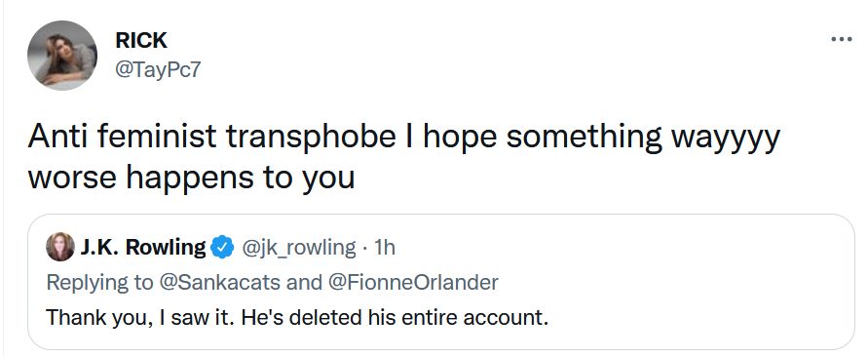The width and height of the screenshot is (868, 357).
Task: Select the 'Anti feminist transphobe' tweet line
Action: (x=212, y=137)
